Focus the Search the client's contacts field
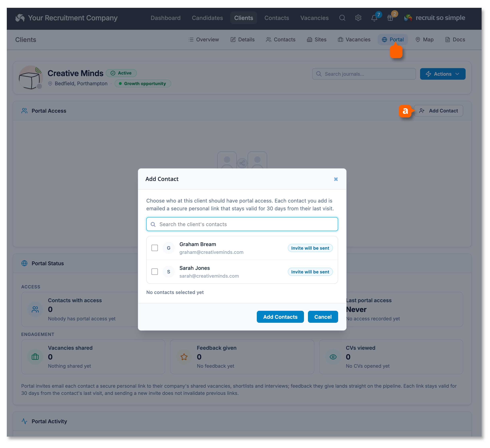 click(x=242, y=224)
